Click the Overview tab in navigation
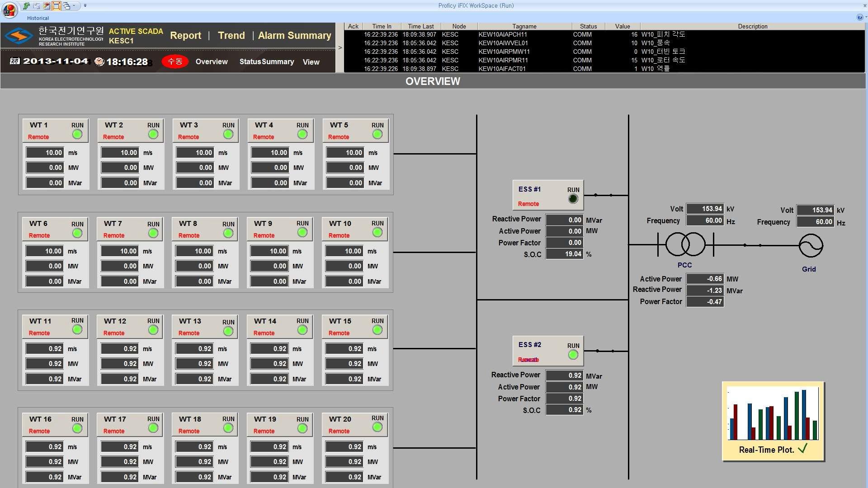The width and height of the screenshot is (868, 488). point(211,61)
